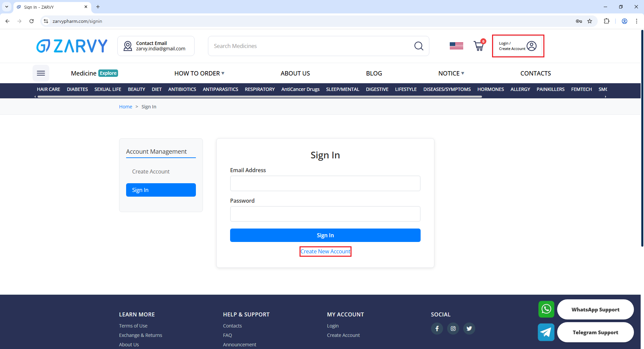Go back to previous page
The height and width of the screenshot is (349, 644).
point(7,21)
